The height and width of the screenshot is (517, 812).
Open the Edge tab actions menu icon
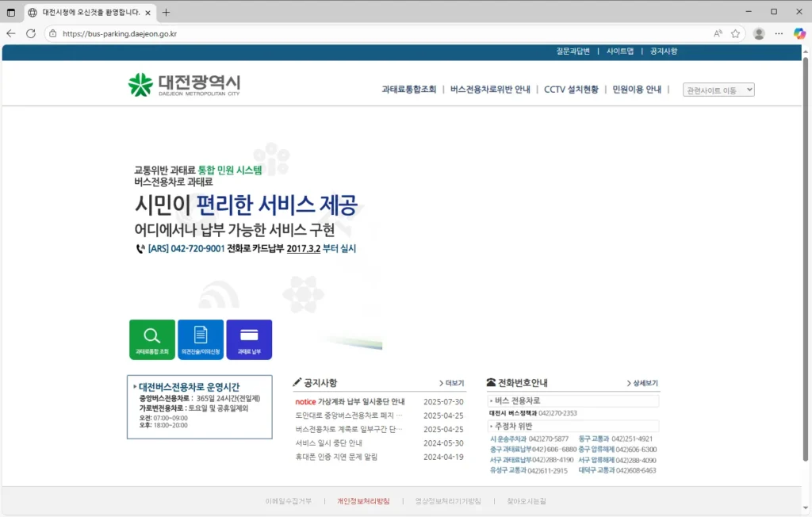tap(11, 12)
